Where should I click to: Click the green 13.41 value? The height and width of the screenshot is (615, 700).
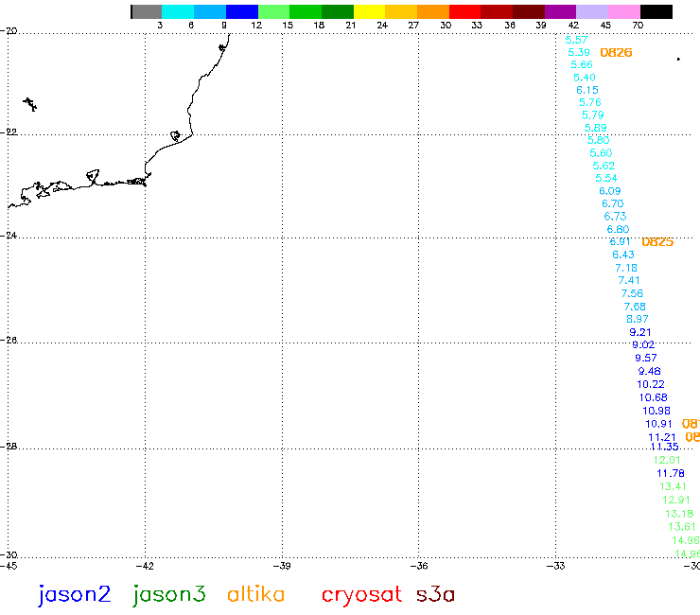pos(674,487)
